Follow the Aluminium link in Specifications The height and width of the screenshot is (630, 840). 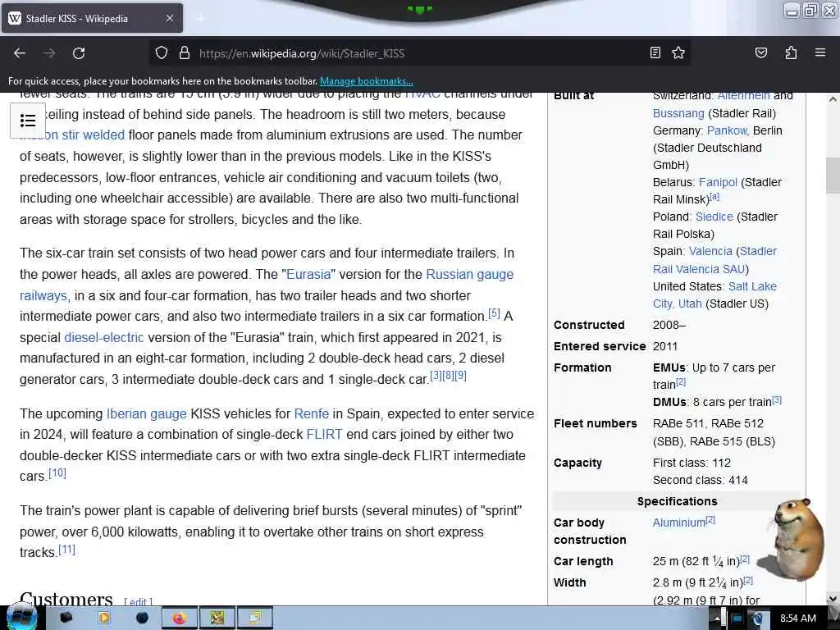pos(678,523)
